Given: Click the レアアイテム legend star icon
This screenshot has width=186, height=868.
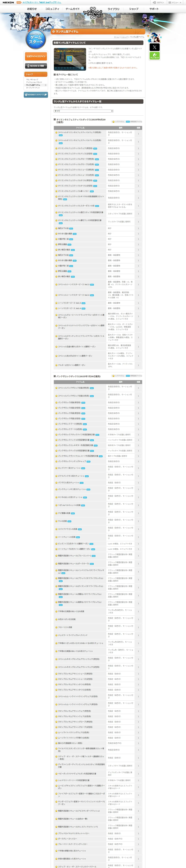Looking at the screenshot, I should [113, 122].
